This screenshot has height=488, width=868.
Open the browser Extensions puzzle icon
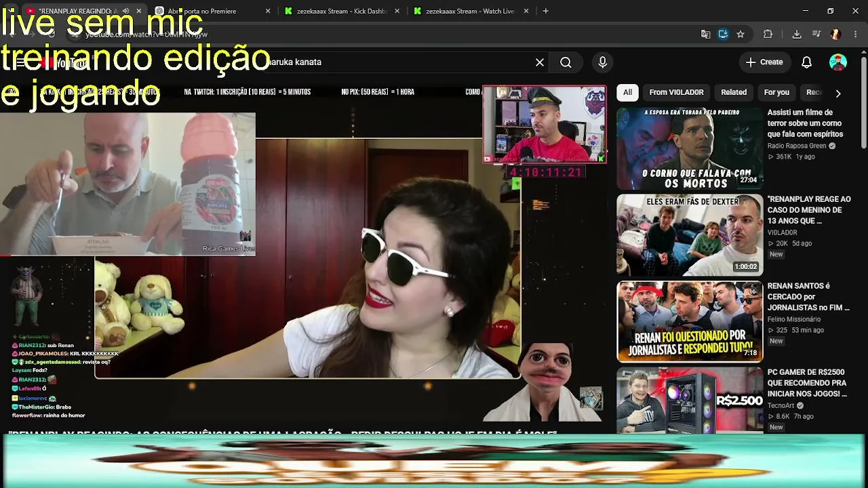tap(768, 34)
